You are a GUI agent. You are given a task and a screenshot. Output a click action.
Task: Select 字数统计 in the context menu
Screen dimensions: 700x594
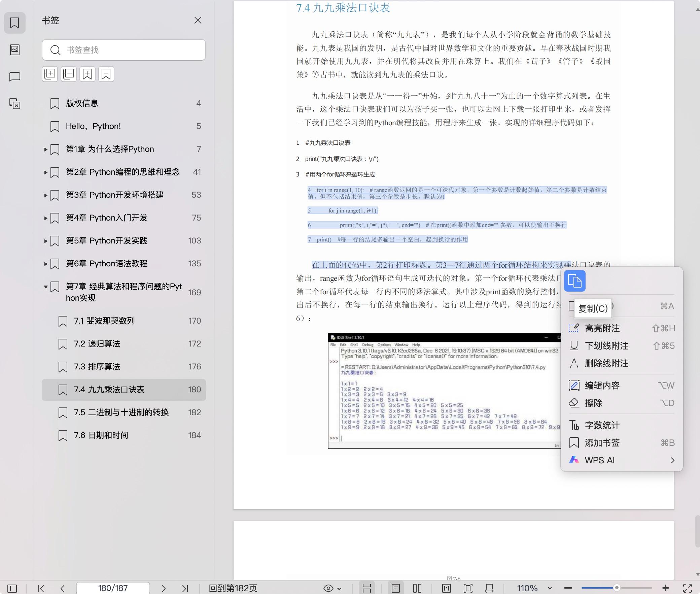tap(602, 425)
